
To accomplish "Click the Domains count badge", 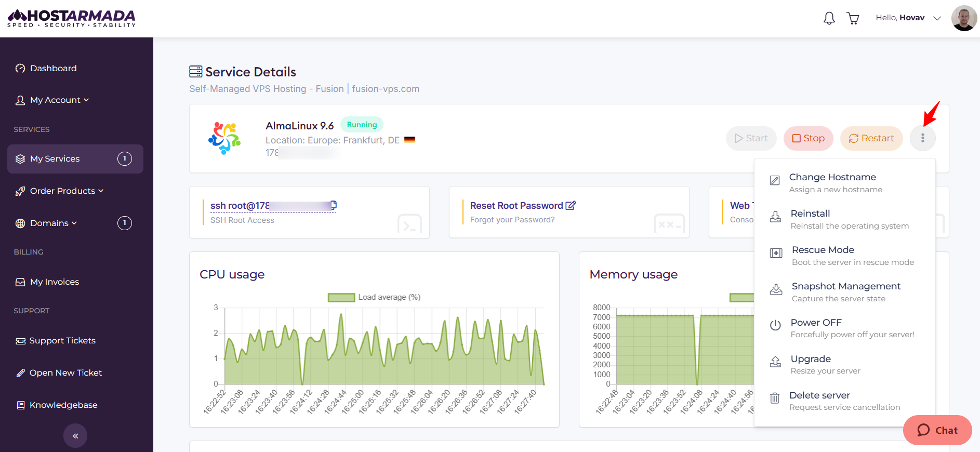I will coord(125,223).
